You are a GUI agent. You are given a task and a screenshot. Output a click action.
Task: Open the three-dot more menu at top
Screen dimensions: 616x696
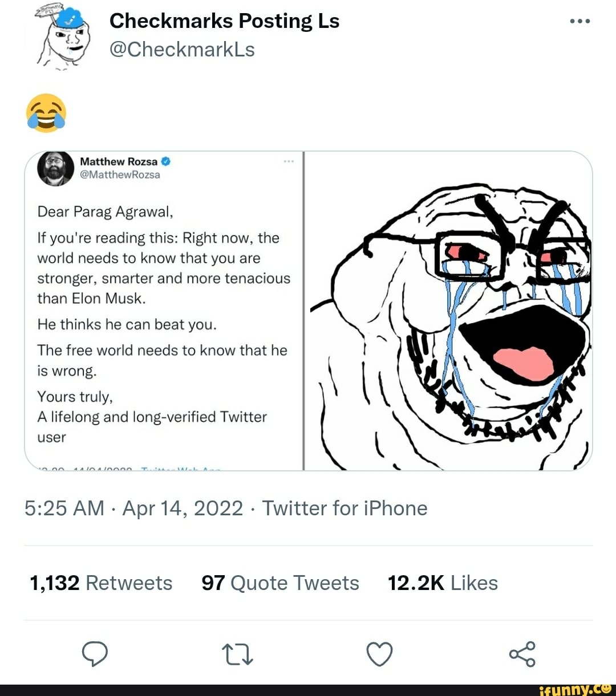tap(579, 22)
